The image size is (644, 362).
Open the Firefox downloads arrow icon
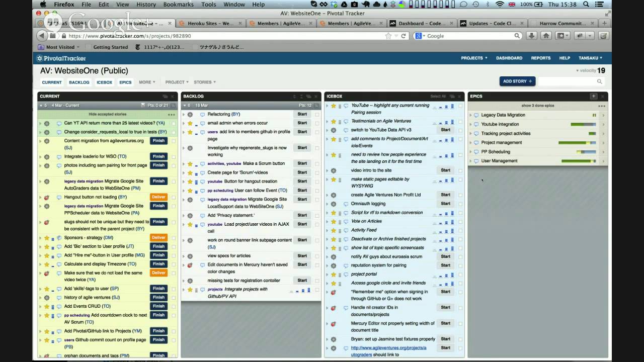pos(531,36)
